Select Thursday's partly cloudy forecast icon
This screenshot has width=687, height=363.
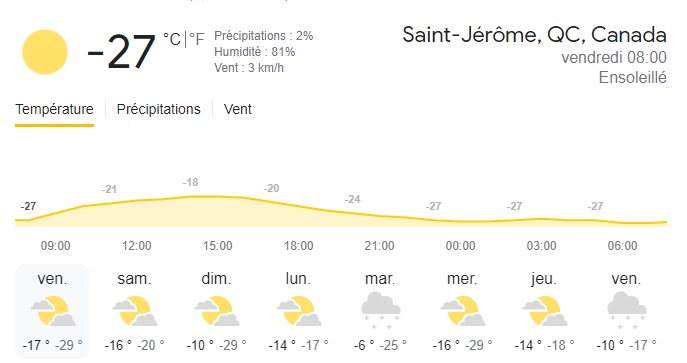(544, 311)
